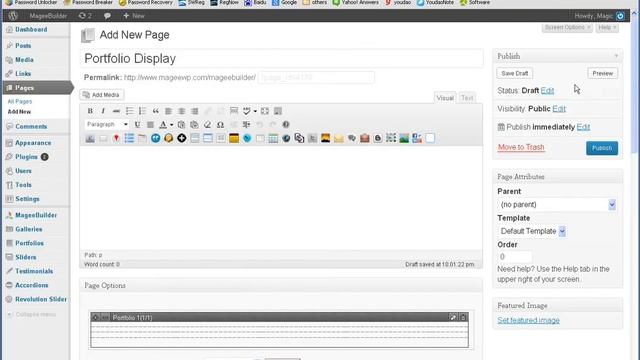Click Save Draft button

tap(515, 73)
